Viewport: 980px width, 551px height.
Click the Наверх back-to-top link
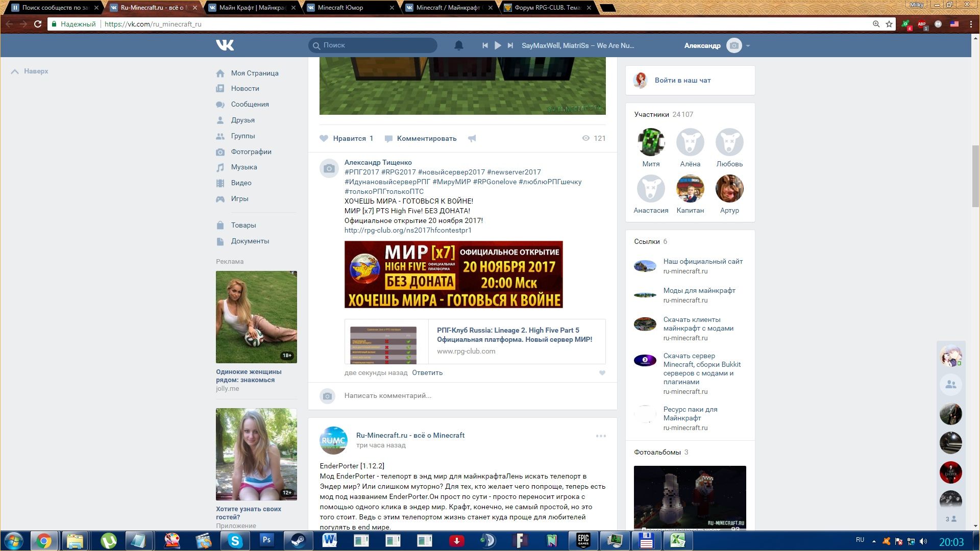30,71
